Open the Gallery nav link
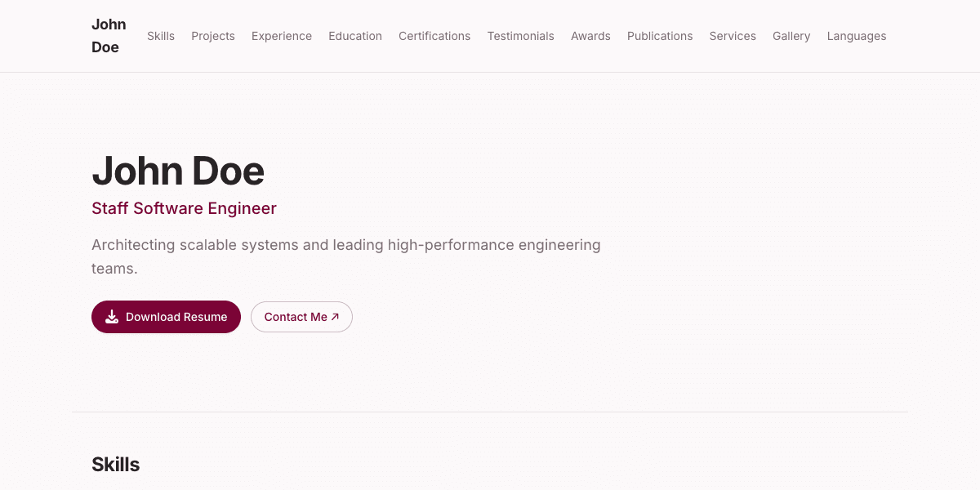The width and height of the screenshot is (980, 490). 791,36
